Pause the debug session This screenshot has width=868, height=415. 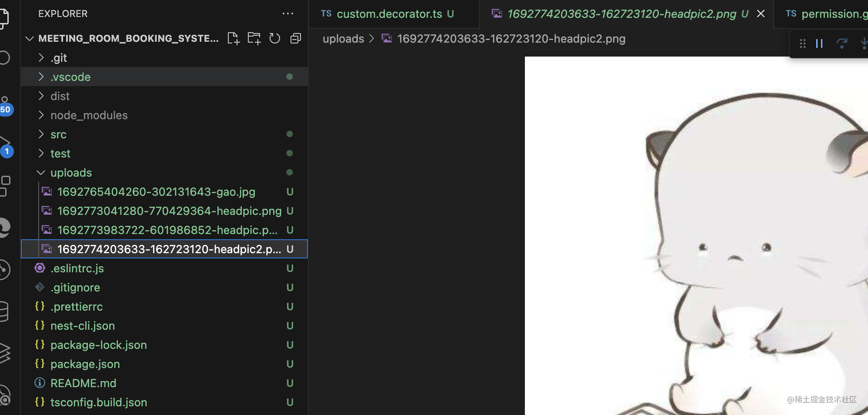tap(819, 44)
